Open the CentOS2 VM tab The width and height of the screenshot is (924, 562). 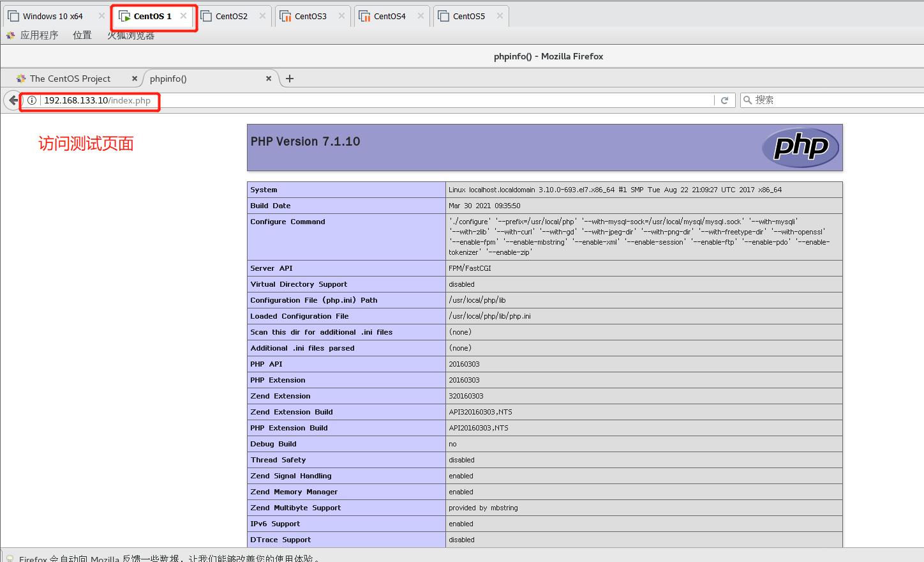point(232,16)
